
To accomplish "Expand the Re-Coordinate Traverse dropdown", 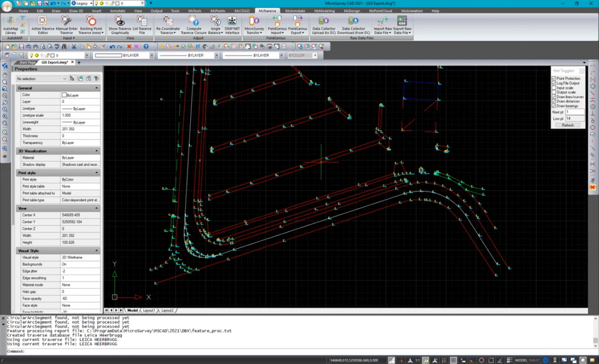I will 167,33.
